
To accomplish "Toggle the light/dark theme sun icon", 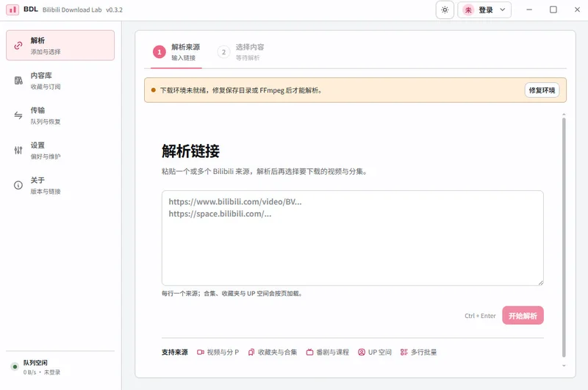I will [x=445, y=10].
